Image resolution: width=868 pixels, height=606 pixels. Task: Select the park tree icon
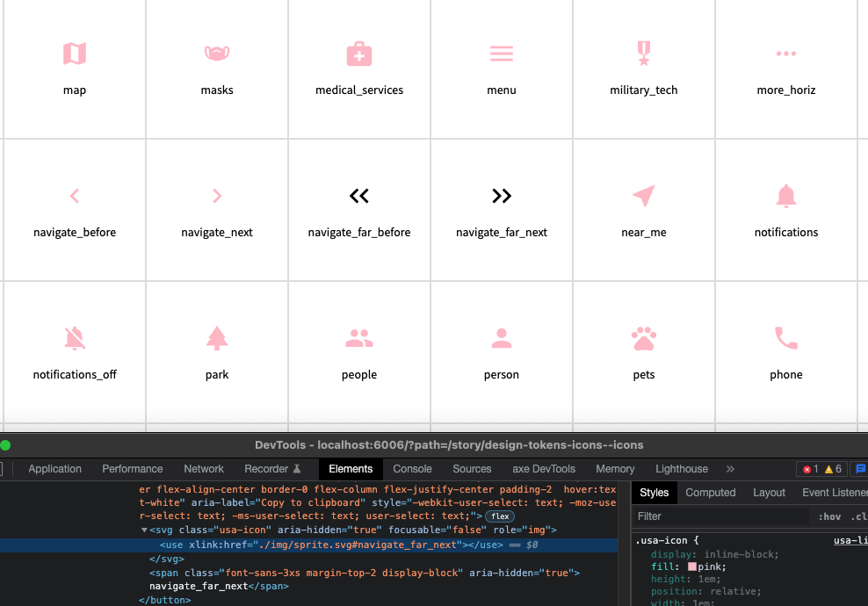coord(217,338)
